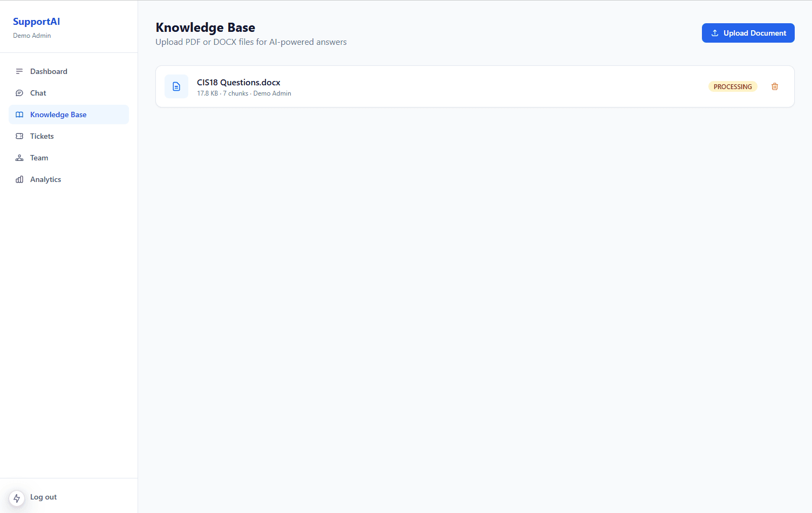Click the PROCESSING status badge
This screenshot has width=812, height=513.
coord(733,86)
